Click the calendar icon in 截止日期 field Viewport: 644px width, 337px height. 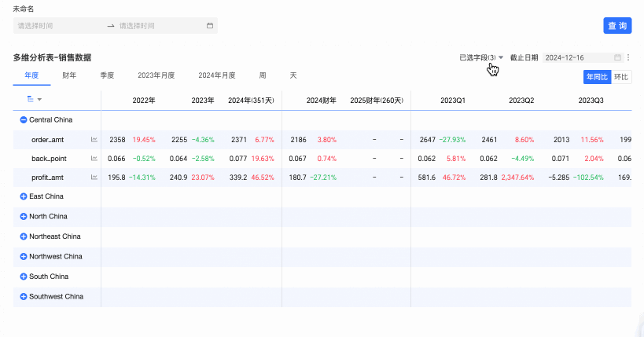tap(617, 58)
